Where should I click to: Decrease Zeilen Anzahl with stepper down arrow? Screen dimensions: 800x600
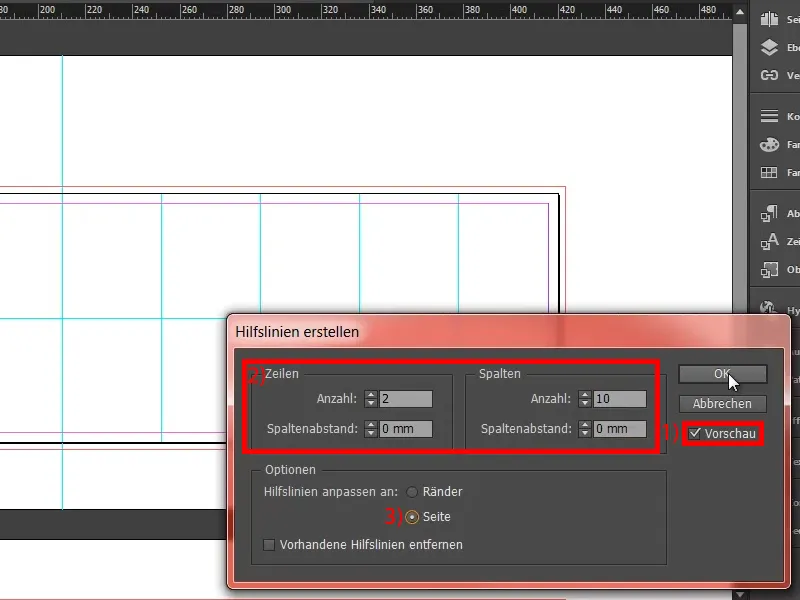click(371, 403)
